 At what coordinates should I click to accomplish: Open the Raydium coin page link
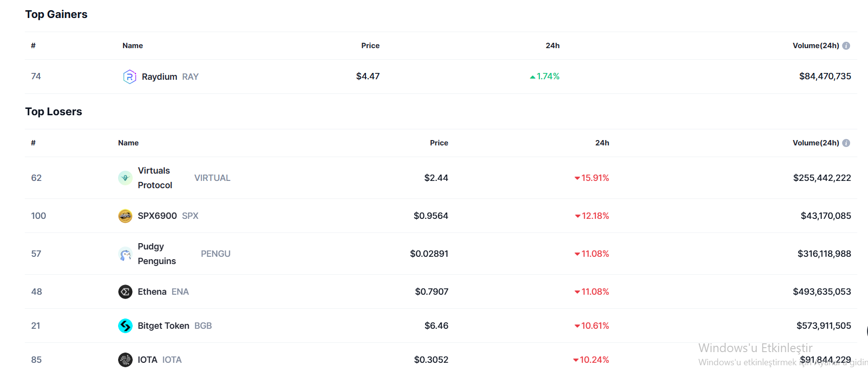click(x=159, y=77)
